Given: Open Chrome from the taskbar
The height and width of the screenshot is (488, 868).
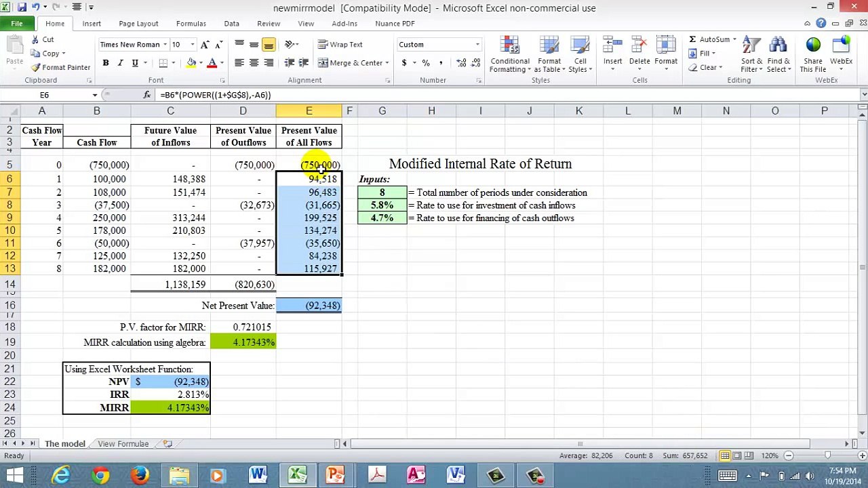Looking at the screenshot, I should pos(101,475).
